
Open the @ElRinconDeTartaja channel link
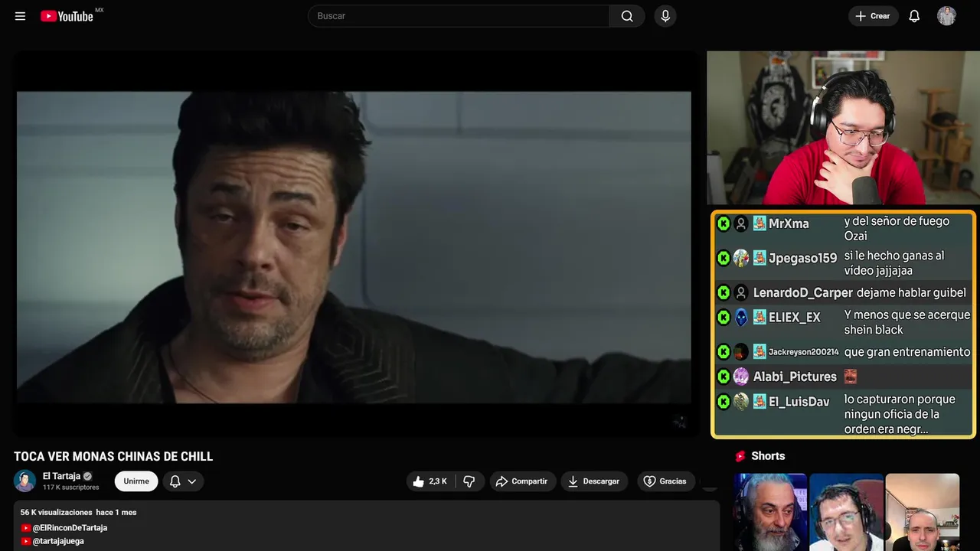coord(70,528)
